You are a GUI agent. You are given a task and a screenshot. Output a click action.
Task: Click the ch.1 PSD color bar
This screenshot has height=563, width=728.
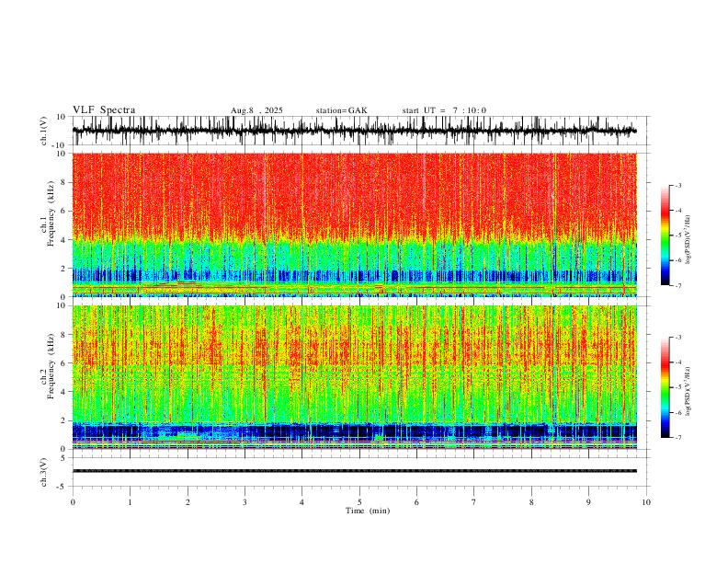(665, 236)
